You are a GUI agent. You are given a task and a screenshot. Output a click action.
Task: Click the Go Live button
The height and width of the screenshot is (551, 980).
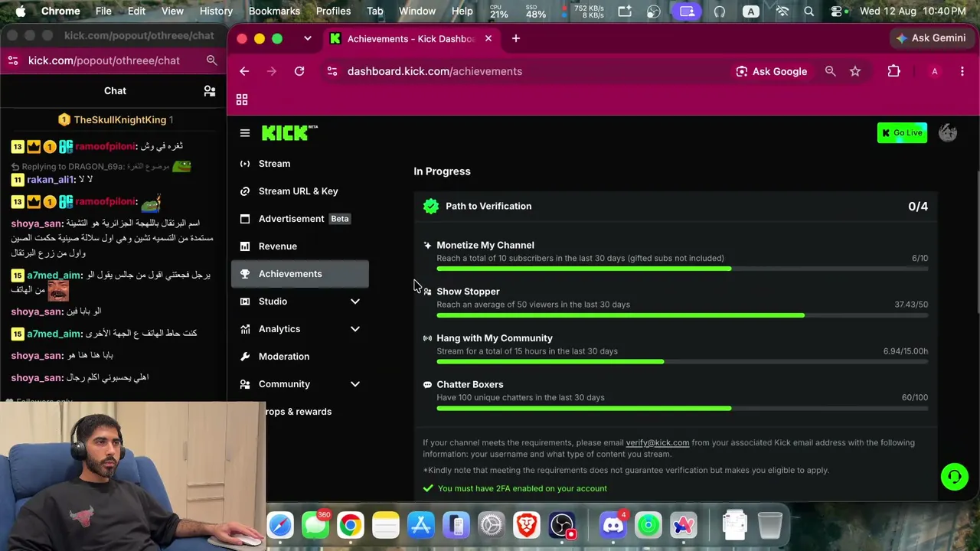tap(902, 133)
